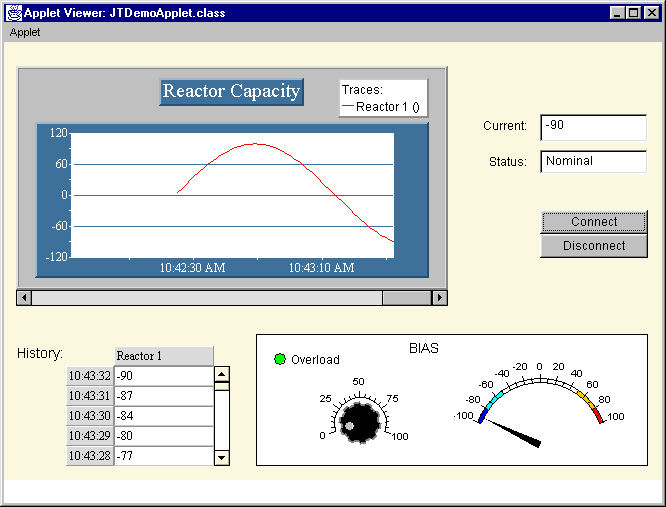Viewport: 666px width, 507px height.
Task: Select the 10:43:28 row header
Action: 90,456
